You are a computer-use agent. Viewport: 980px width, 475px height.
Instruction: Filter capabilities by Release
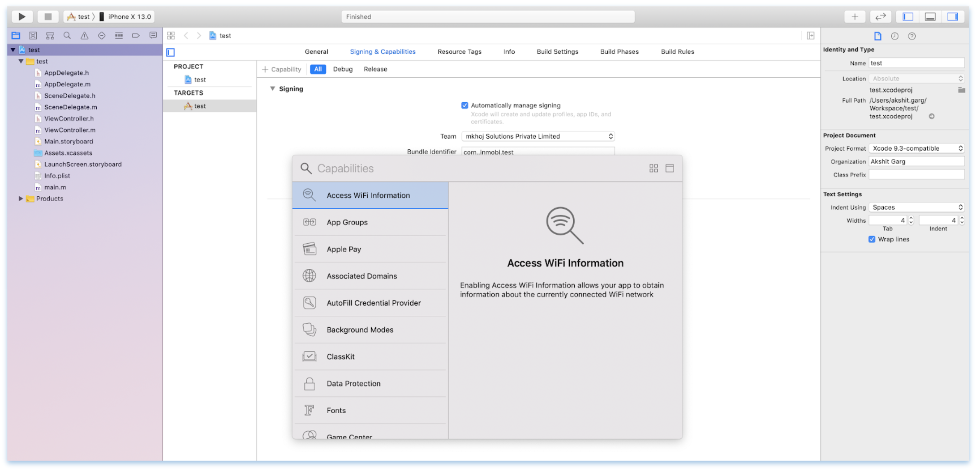375,69
